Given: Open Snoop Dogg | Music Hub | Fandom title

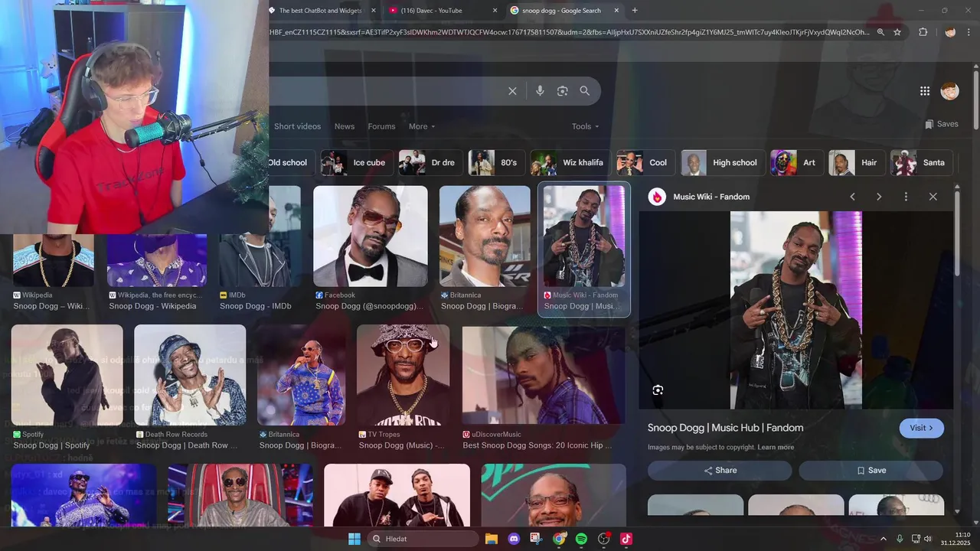Looking at the screenshot, I should [x=725, y=428].
